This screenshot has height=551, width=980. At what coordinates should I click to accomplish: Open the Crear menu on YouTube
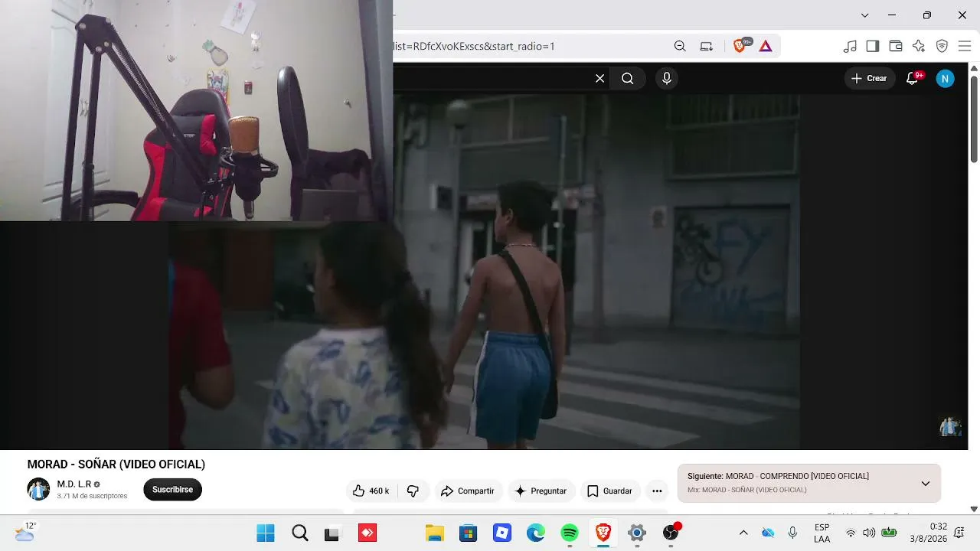[x=870, y=78]
